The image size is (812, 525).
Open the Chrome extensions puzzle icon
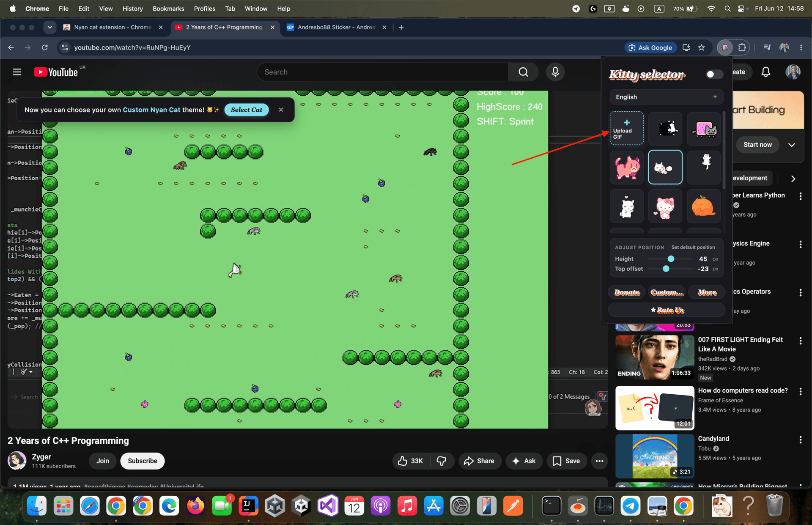(x=742, y=47)
